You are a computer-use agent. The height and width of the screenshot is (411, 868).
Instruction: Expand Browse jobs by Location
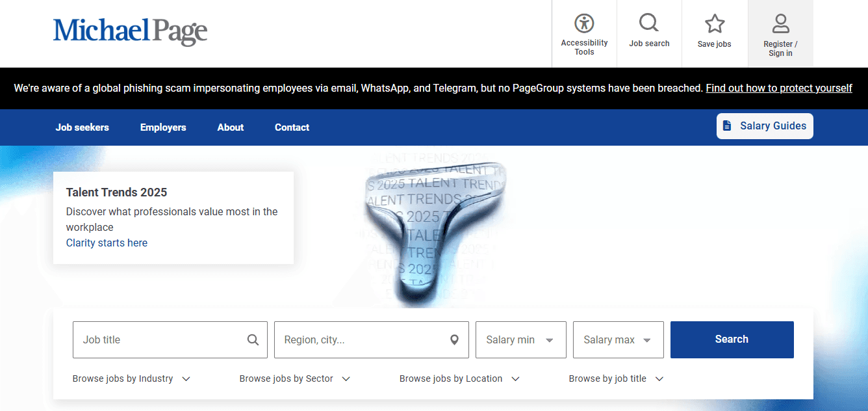[x=459, y=378]
